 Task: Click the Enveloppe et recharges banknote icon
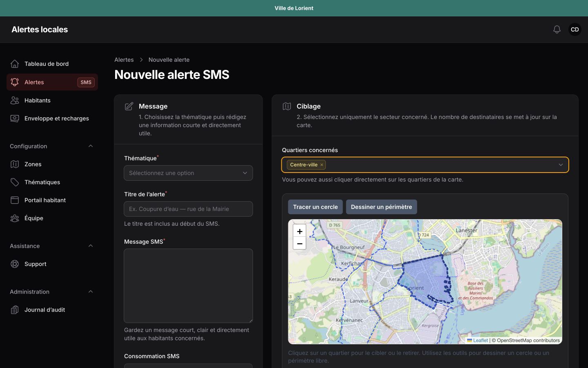[15, 118]
